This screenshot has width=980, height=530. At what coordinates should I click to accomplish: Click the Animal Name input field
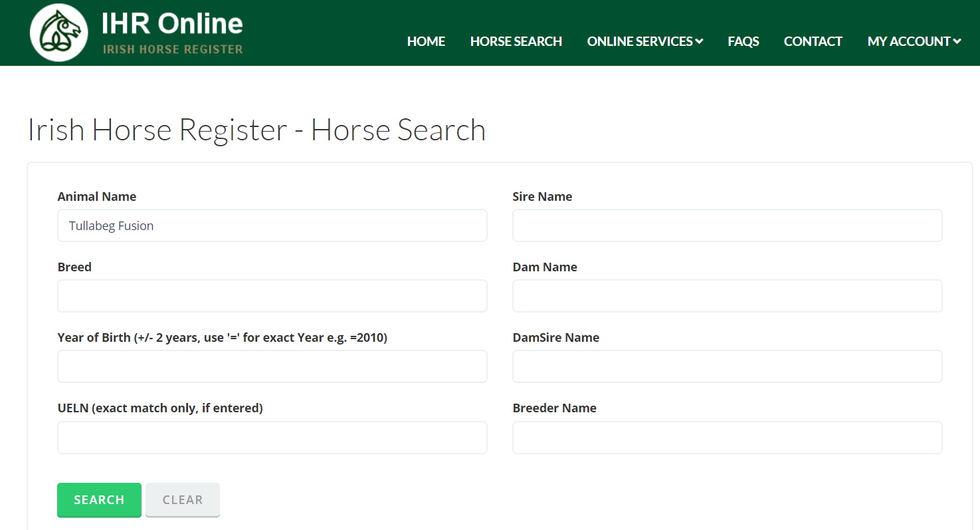[x=272, y=225]
